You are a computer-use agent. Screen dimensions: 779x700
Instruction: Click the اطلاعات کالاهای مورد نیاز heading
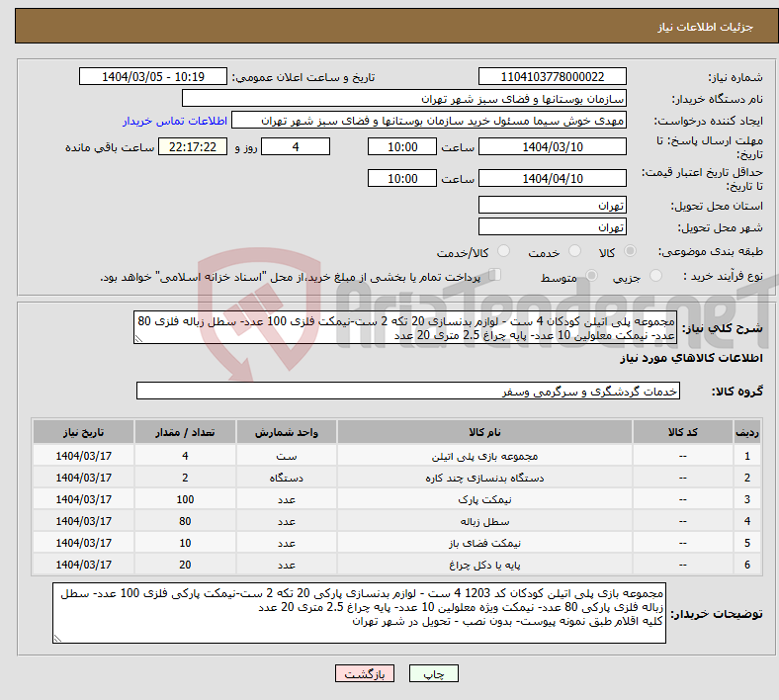(691, 358)
